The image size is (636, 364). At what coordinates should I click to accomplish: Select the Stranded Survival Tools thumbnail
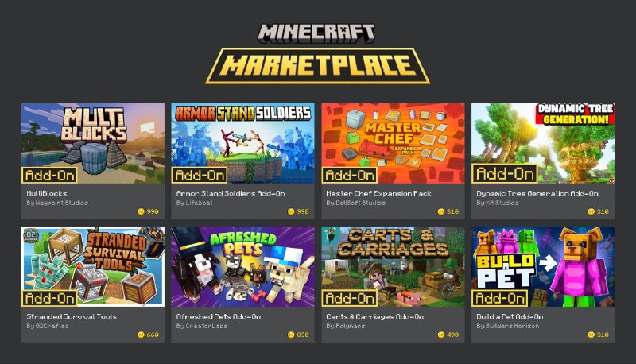tap(93, 266)
